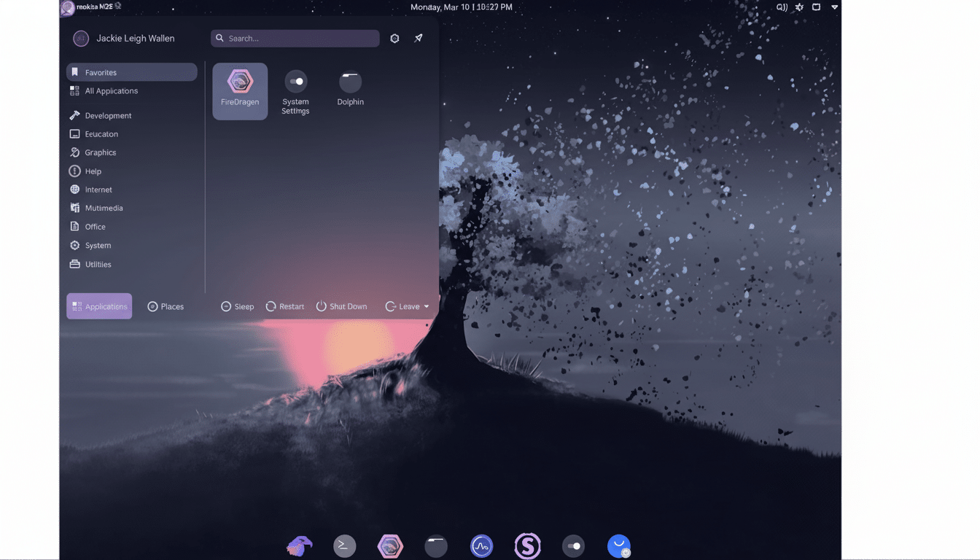Launch System Settings from Favorites
Image resolution: width=980 pixels, height=560 pixels.
(x=295, y=86)
